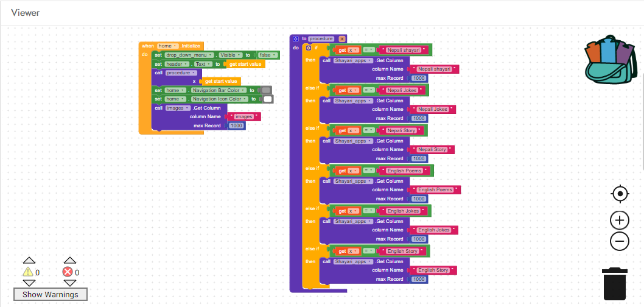The image size is (644, 307).
Task: Edit 'Nepali Story' column Name text block
Action: click(432, 150)
